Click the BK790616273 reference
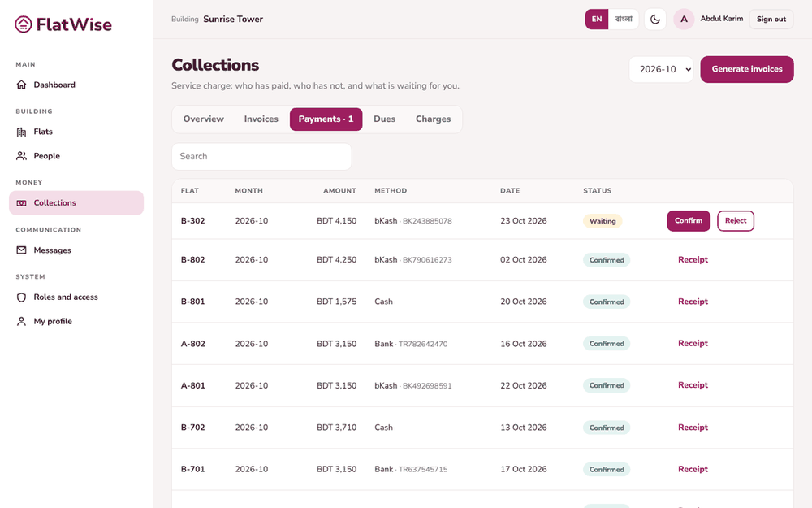 (427, 260)
